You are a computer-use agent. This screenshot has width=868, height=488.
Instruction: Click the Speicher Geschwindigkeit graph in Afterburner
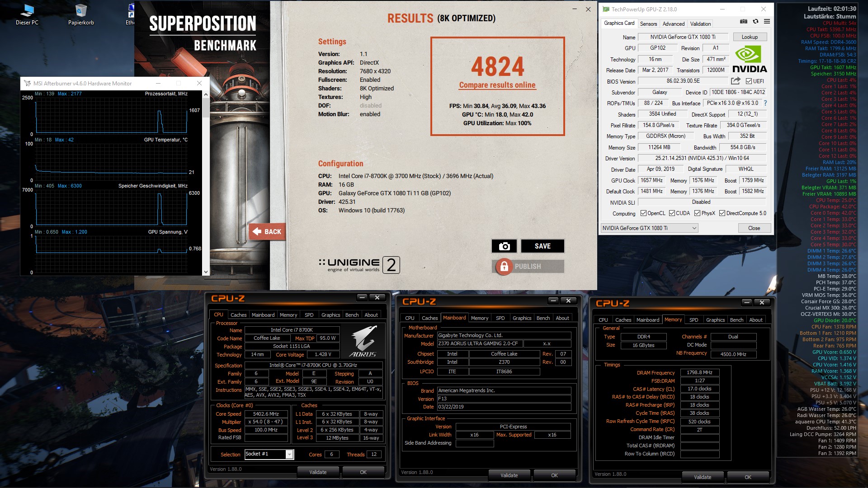pyautogui.click(x=112, y=208)
